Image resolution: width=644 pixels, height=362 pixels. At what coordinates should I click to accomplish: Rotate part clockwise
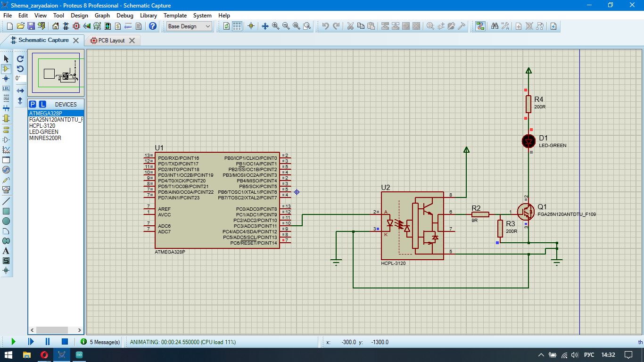click(x=20, y=59)
